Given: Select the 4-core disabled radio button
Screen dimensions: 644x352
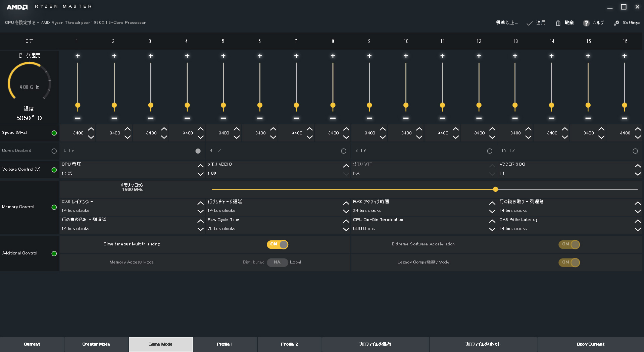Looking at the screenshot, I should [343, 151].
